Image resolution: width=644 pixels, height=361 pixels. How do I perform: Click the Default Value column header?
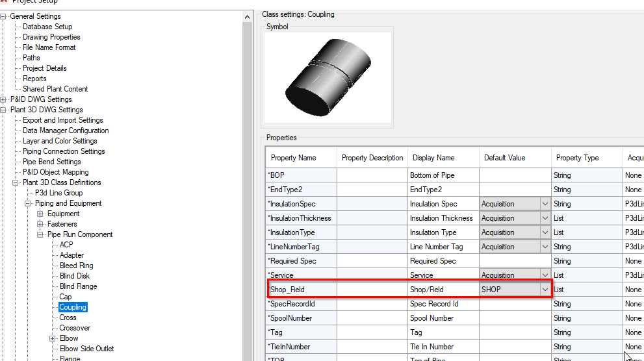click(515, 158)
